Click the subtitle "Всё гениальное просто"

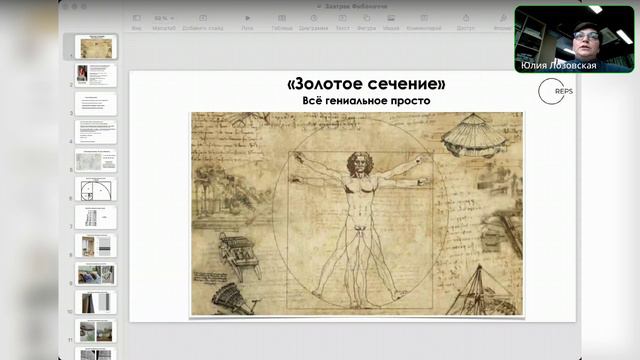pos(366,100)
